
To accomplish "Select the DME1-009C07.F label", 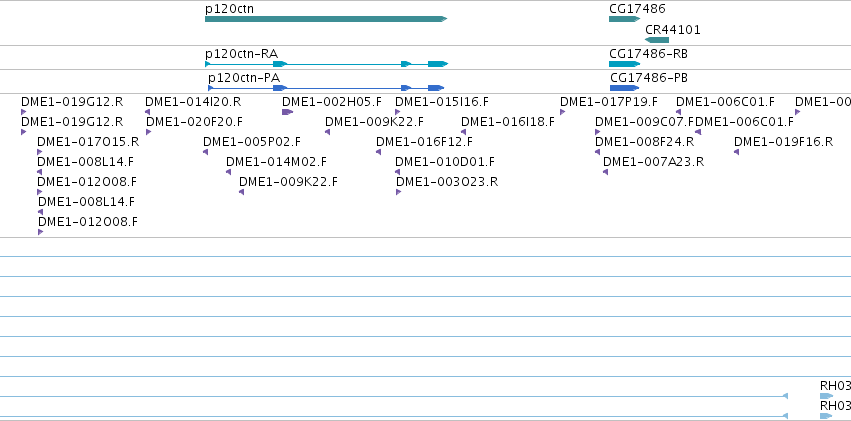I will [x=645, y=122].
